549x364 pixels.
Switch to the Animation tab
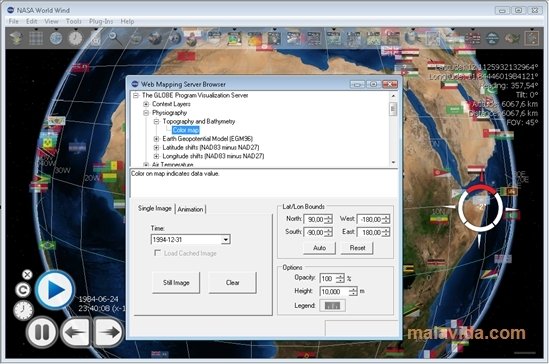(190, 209)
